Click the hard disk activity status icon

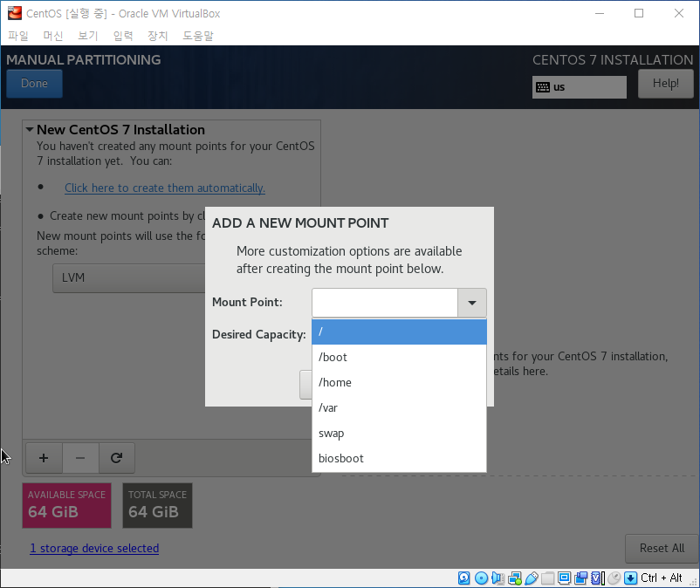pos(463,578)
